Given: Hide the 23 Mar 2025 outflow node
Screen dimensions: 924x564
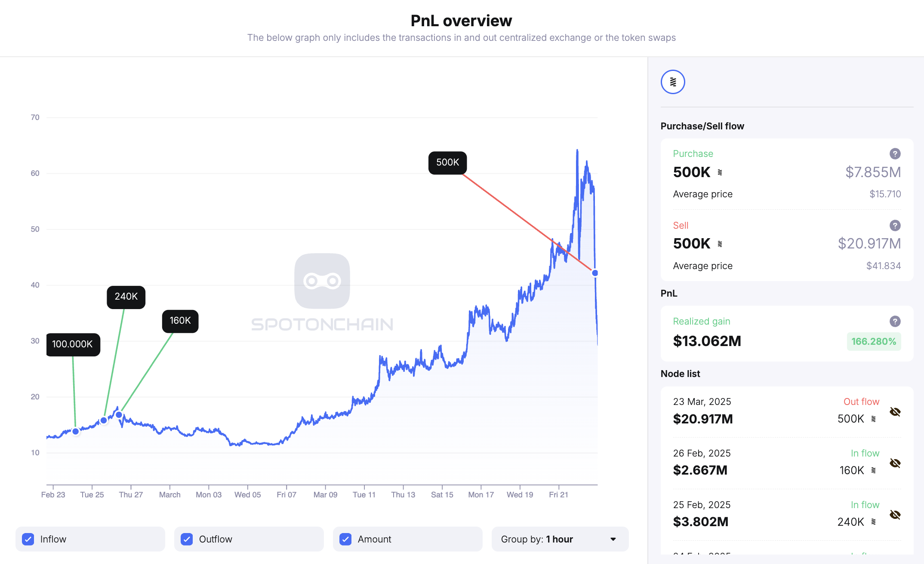Looking at the screenshot, I should [x=895, y=412].
